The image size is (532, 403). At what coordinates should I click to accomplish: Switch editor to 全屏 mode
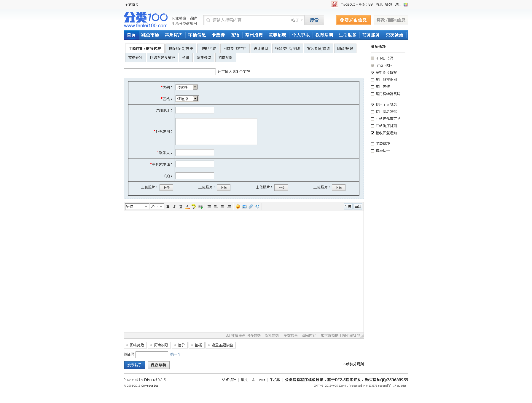[348, 207]
